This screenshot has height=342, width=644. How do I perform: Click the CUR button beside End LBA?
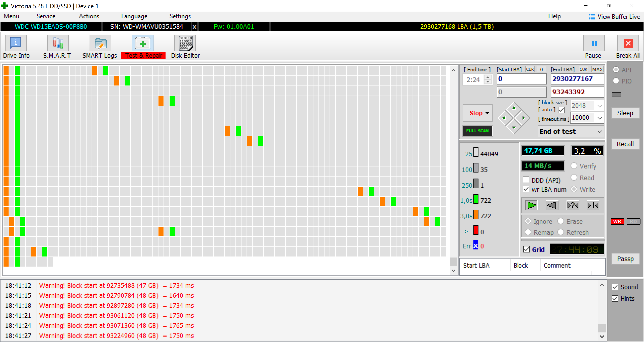(x=583, y=70)
